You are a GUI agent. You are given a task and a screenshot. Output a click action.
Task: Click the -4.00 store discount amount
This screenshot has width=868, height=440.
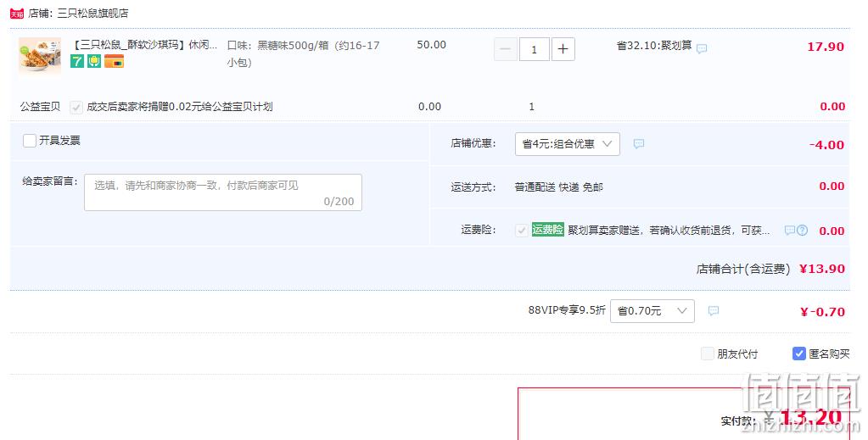826,145
